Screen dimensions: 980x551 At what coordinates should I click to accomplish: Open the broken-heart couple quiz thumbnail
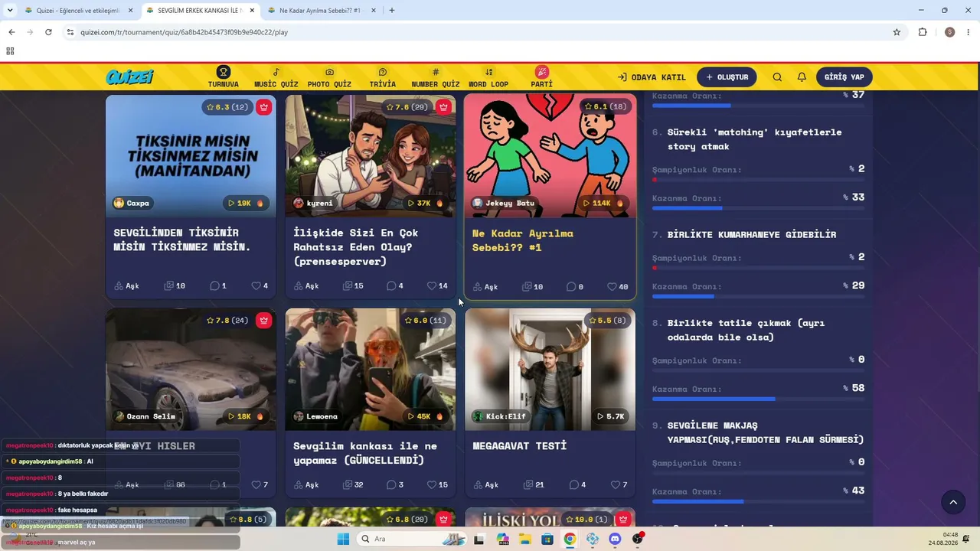click(x=550, y=155)
